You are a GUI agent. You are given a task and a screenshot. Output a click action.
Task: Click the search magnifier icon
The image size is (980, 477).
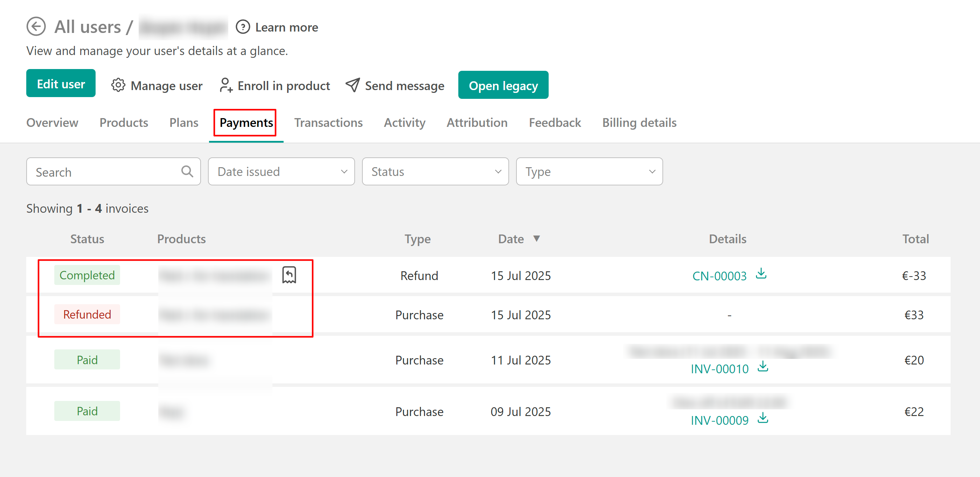point(187,172)
